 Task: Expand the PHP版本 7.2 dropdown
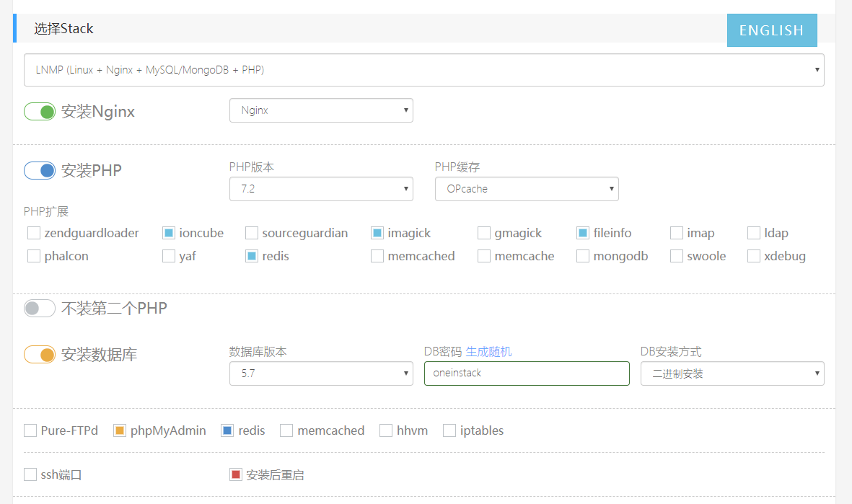[x=321, y=189]
